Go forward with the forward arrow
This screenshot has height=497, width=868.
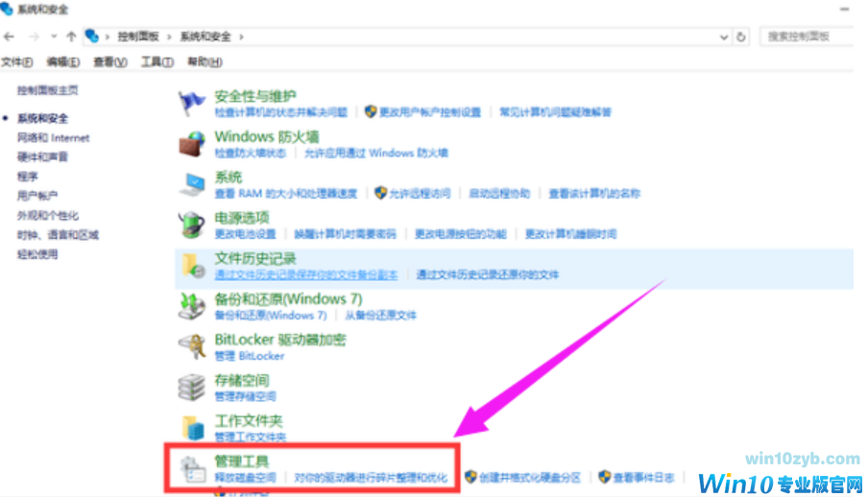(34, 36)
